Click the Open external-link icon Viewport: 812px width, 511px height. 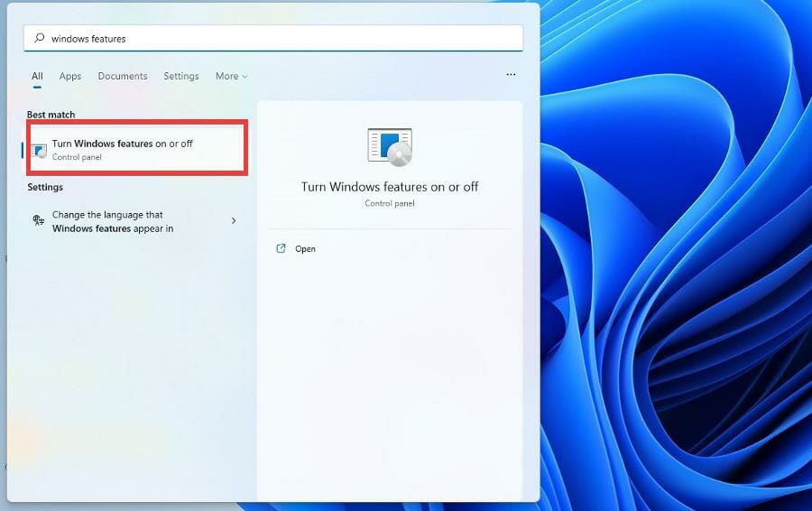click(x=281, y=248)
